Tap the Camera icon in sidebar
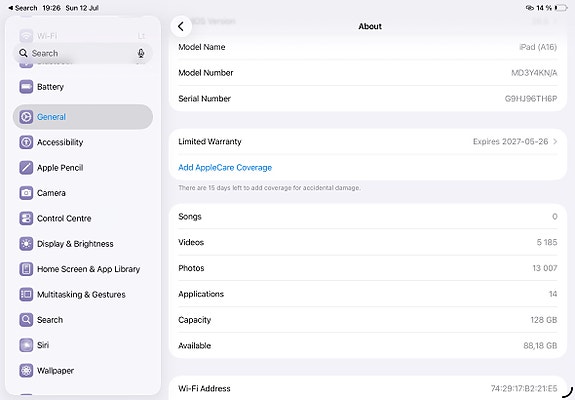This screenshot has height=400, width=575. click(x=26, y=193)
